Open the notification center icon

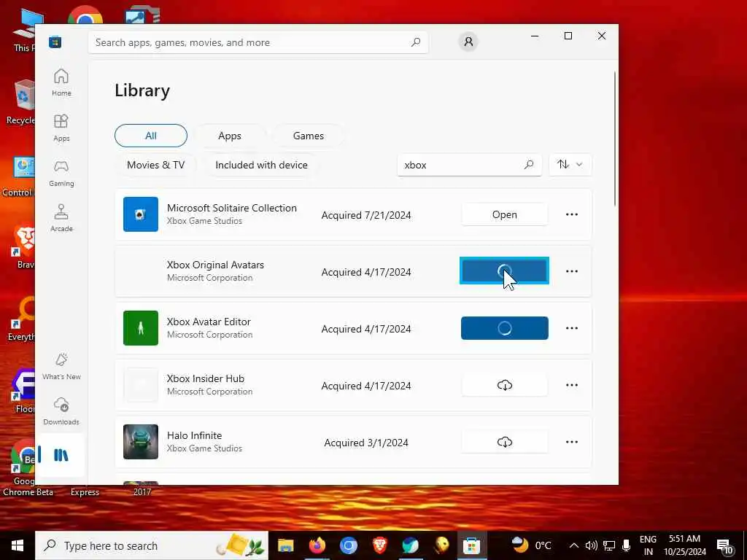(x=724, y=545)
